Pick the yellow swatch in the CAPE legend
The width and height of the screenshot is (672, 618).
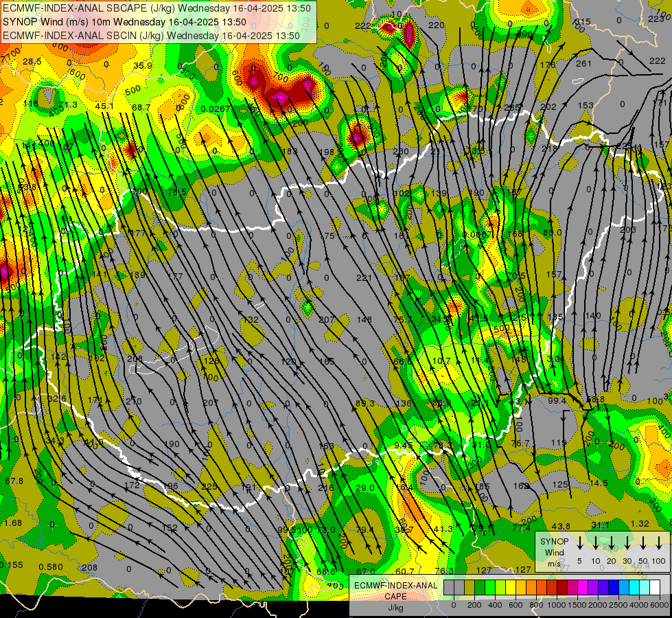[x=511, y=588]
